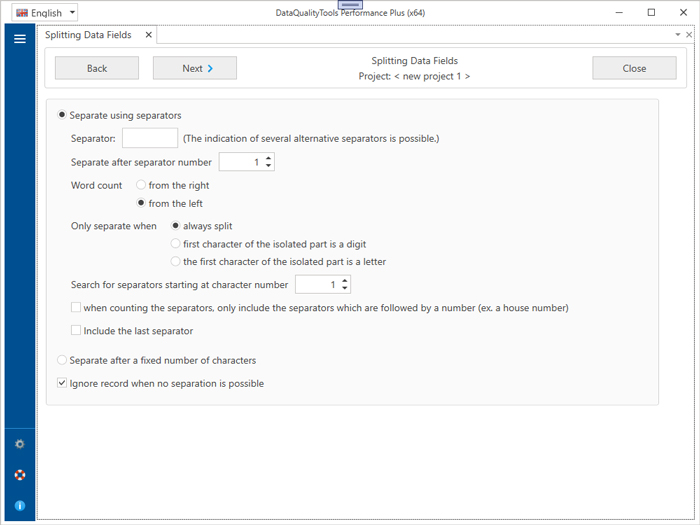Select 'Separate after a fixed number of characters'
700x525 pixels.
tap(62, 359)
